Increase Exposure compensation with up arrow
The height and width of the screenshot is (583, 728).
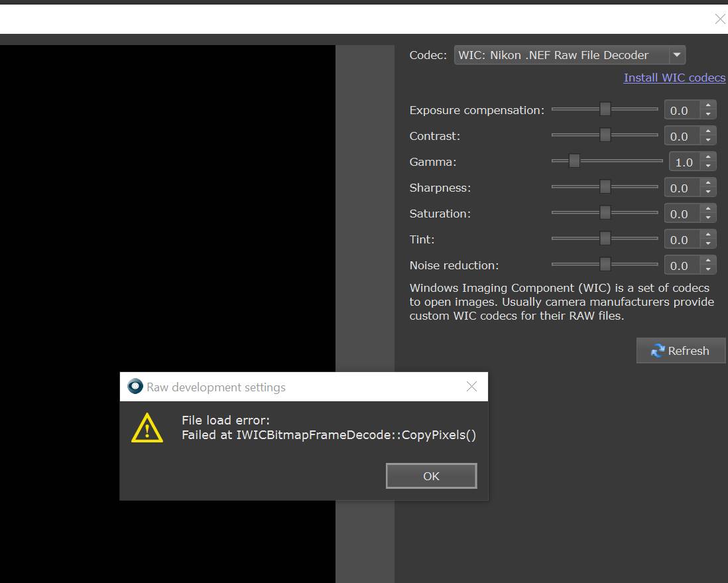click(708, 106)
